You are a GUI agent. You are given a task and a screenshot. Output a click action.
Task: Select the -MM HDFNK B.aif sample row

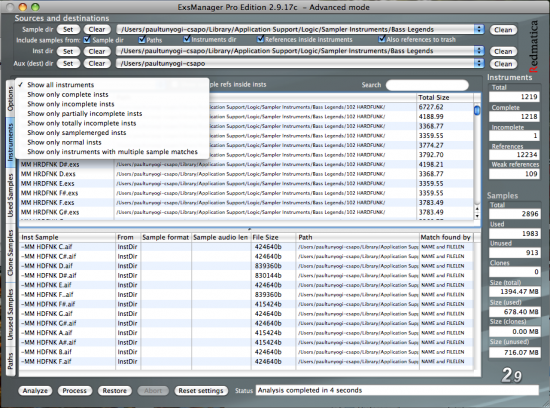(246, 352)
